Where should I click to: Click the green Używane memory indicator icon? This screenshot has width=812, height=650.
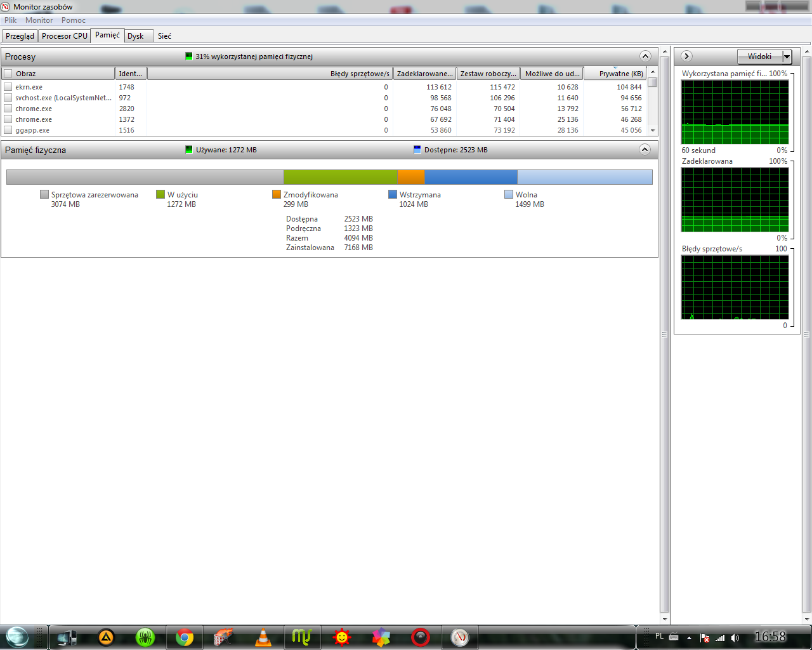coord(188,150)
